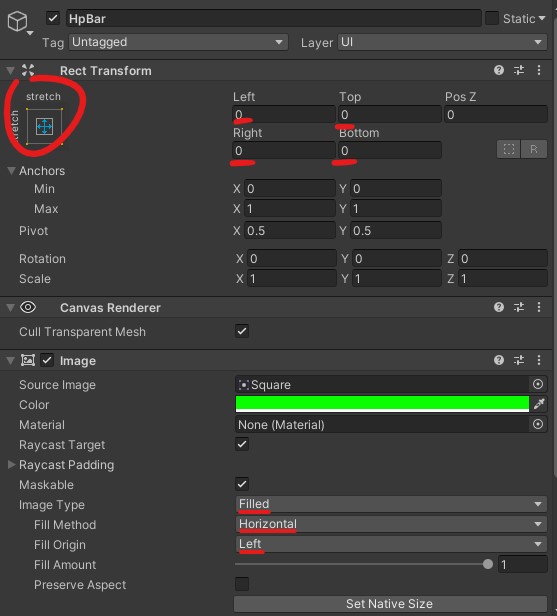Open Rect Transform help reference icon
This screenshot has height=616, width=557.
[x=498, y=70]
